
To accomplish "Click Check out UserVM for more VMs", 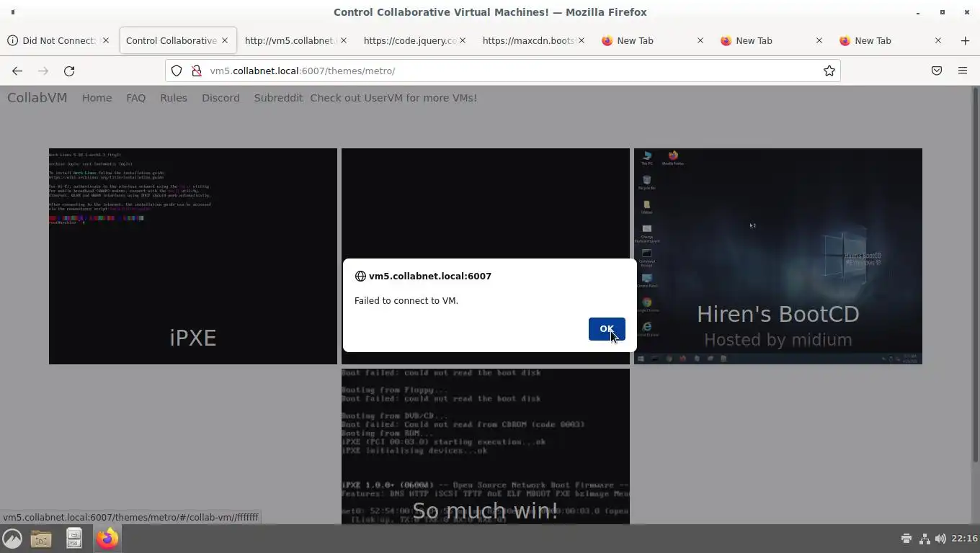I will tap(393, 98).
